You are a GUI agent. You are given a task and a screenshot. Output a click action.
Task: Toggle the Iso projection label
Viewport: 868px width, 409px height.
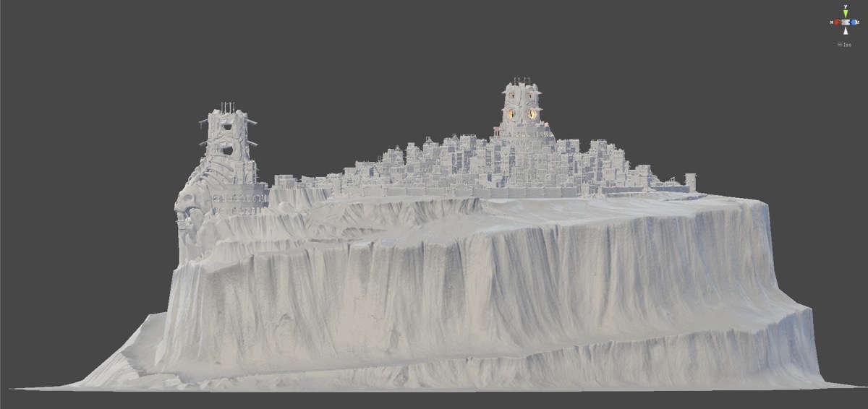click(847, 45)
